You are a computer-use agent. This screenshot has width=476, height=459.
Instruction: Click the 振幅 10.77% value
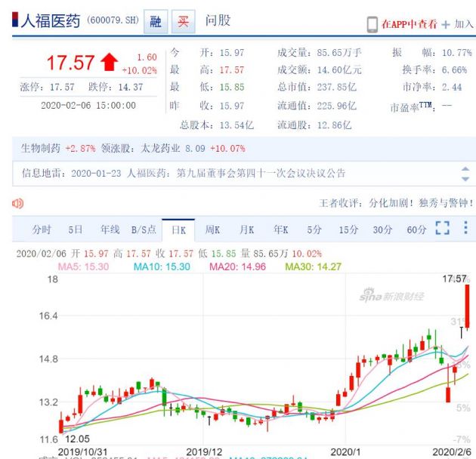coord(457,53)
